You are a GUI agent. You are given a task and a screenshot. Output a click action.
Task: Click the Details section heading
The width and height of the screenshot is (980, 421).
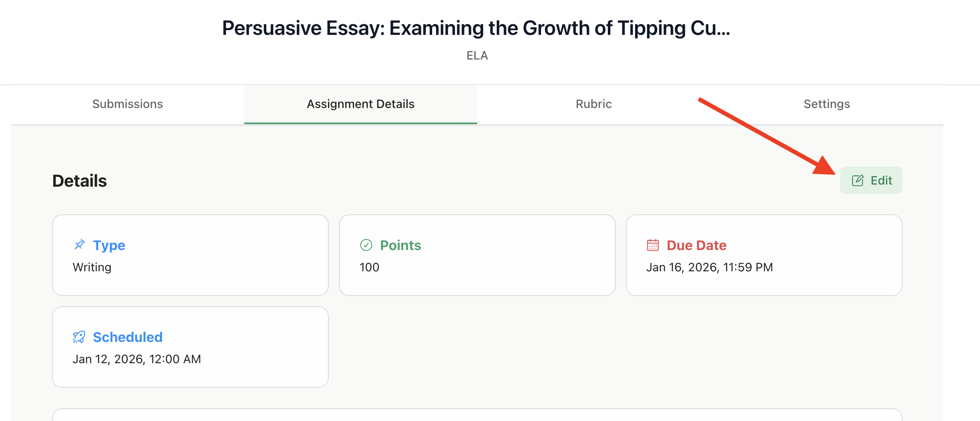tap(80, 180)
